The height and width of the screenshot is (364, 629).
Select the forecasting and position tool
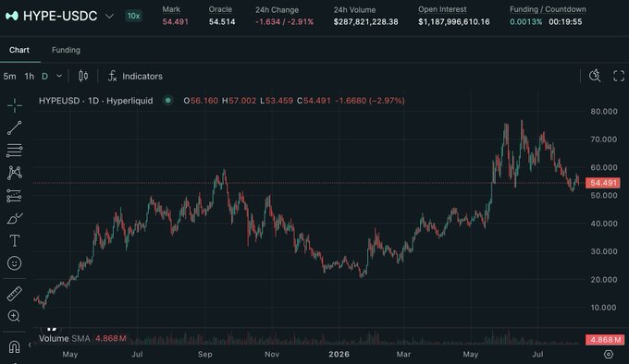(15, 196)
